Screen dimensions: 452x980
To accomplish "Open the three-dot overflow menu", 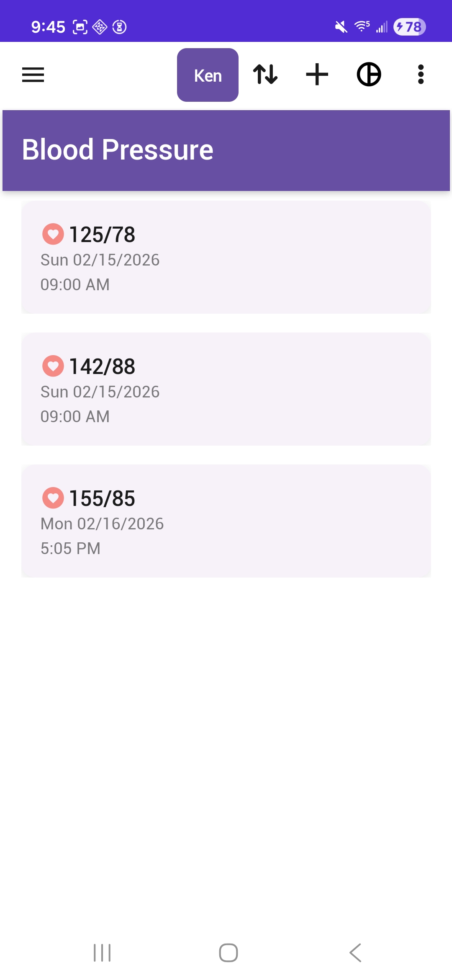I will click(421, 75).
